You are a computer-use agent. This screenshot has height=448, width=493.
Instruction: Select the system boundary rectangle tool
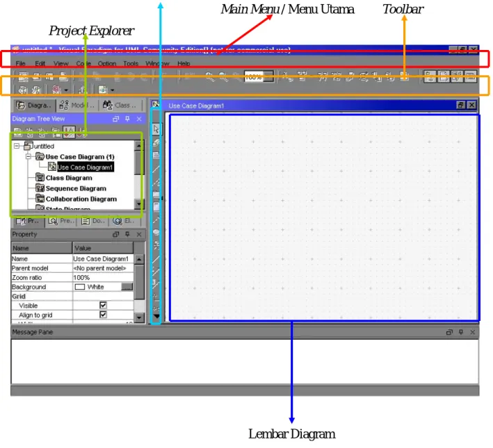pos(156,207)
